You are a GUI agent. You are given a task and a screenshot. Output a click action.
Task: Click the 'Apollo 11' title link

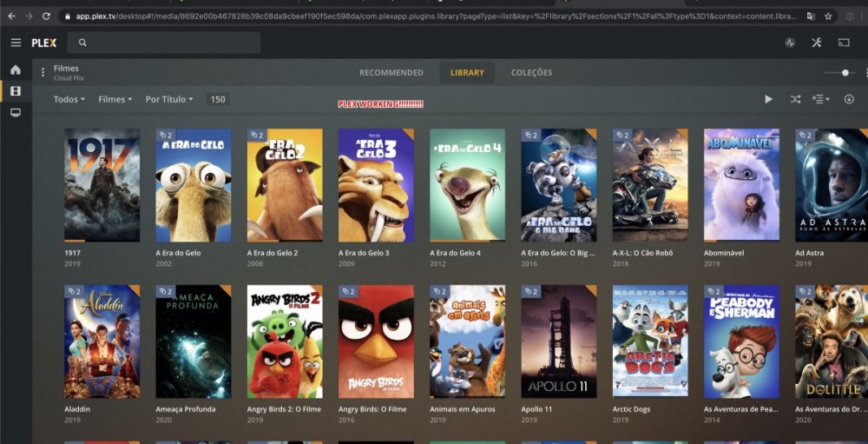click(x=536, y=409)
